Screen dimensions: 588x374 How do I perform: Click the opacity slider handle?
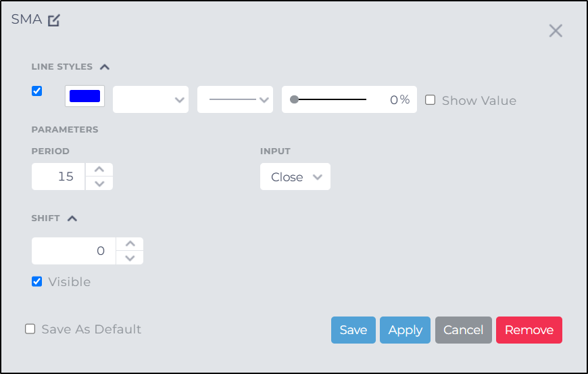click(294, 99)
